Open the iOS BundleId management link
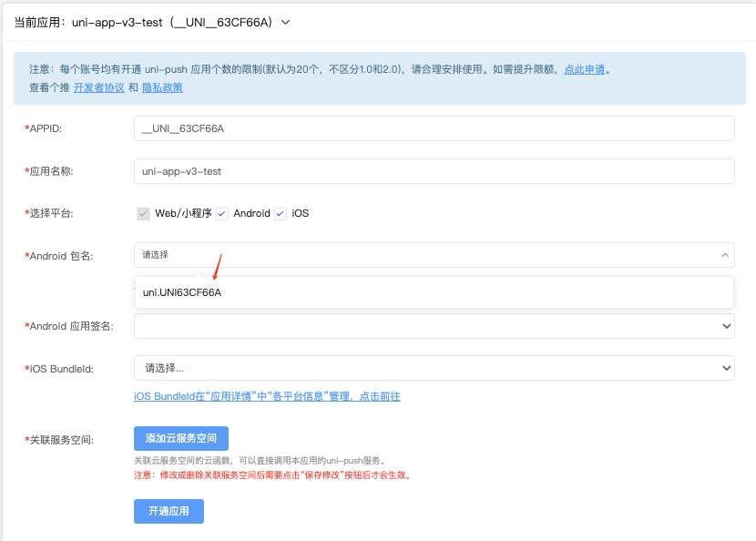Screen dimensions: 756x541 click(x=267, y=396)
